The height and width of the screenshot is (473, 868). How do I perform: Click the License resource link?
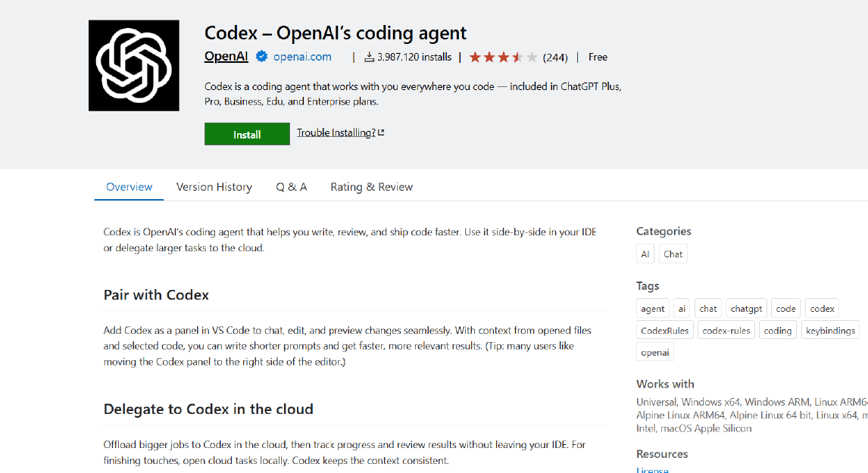(x=652, y=470)
